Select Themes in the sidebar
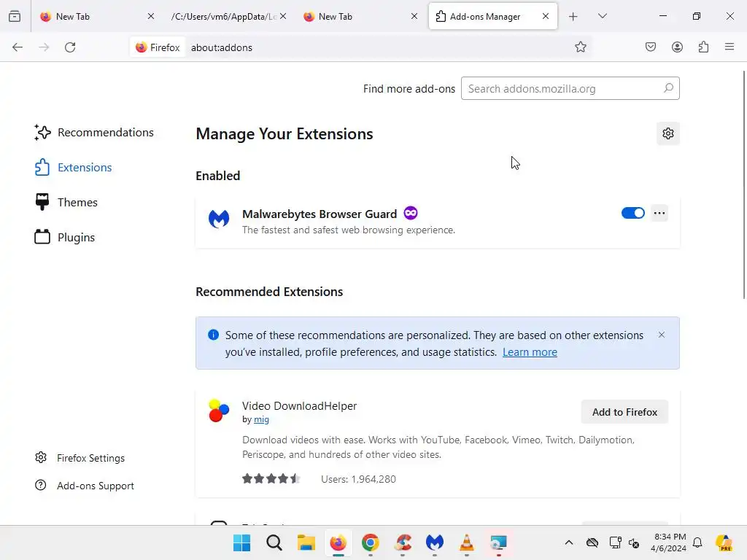 pos(66,203)
